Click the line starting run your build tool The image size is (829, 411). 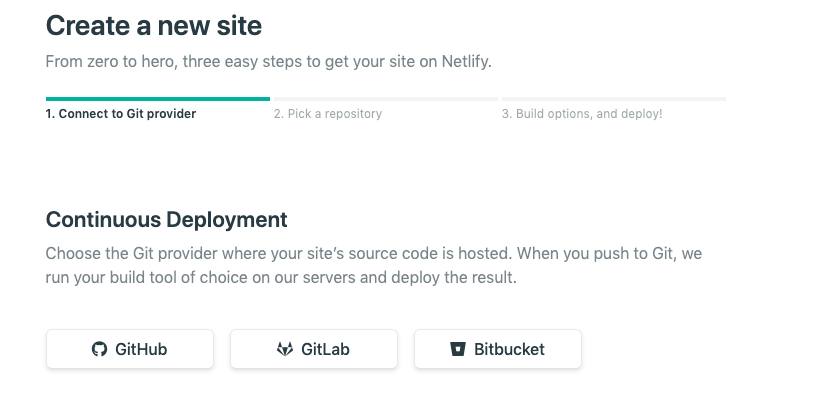pos(281,277)
